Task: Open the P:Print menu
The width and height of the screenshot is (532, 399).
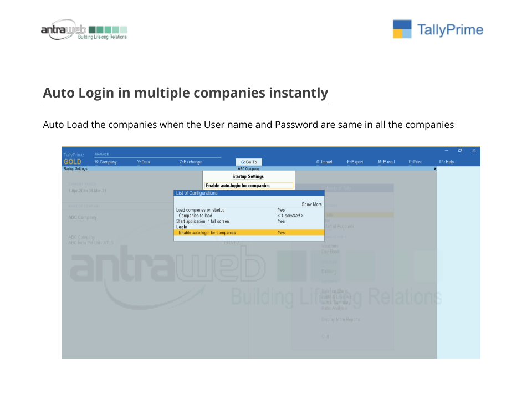Action: pos(415,162)
